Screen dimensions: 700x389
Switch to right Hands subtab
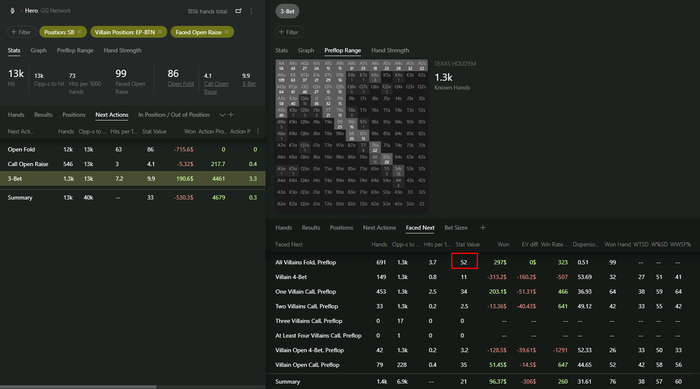point(283,228)
